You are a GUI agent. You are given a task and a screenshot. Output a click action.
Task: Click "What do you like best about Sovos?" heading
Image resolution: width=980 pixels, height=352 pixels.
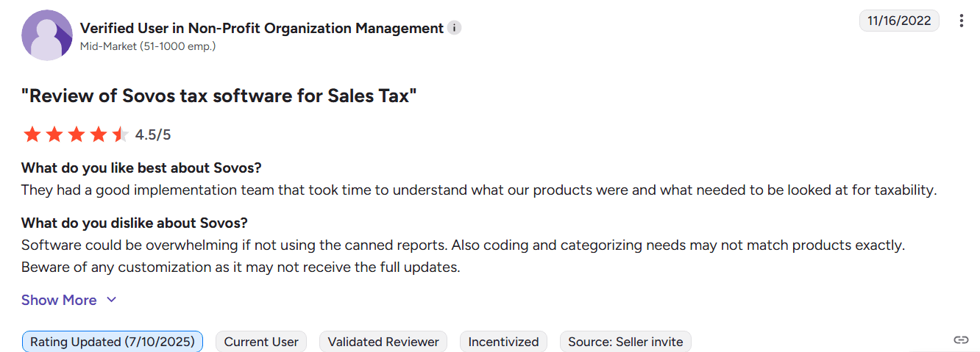pyautogui.click(x=141, y=168)
